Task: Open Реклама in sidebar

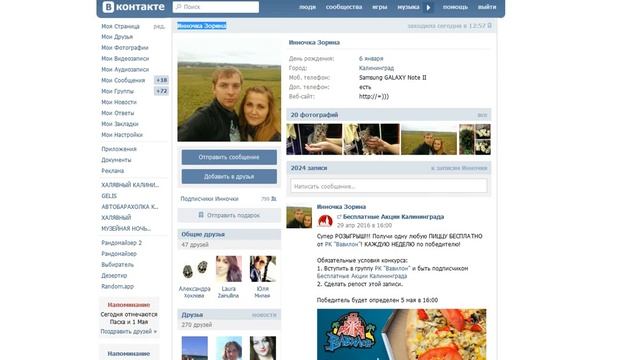Action: 113,171
